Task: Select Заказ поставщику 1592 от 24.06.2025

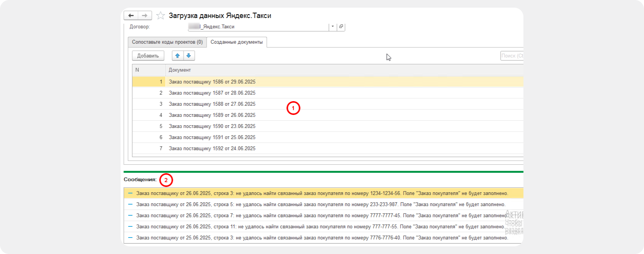Action: pos(344,148)
